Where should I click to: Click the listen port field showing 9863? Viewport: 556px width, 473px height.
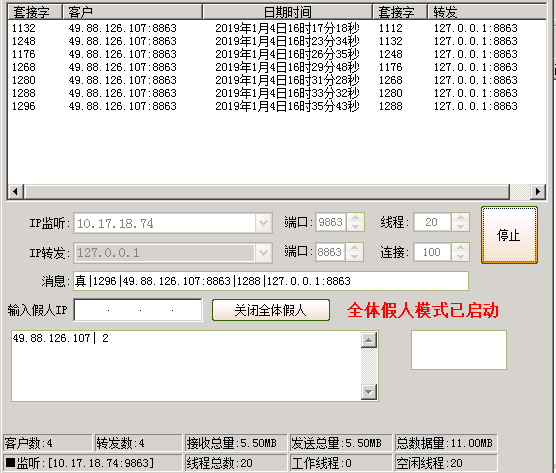click(x=331, y=222)
